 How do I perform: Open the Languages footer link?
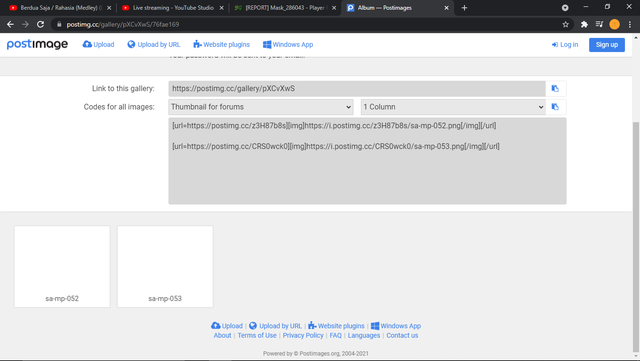(x=364, y=335)
